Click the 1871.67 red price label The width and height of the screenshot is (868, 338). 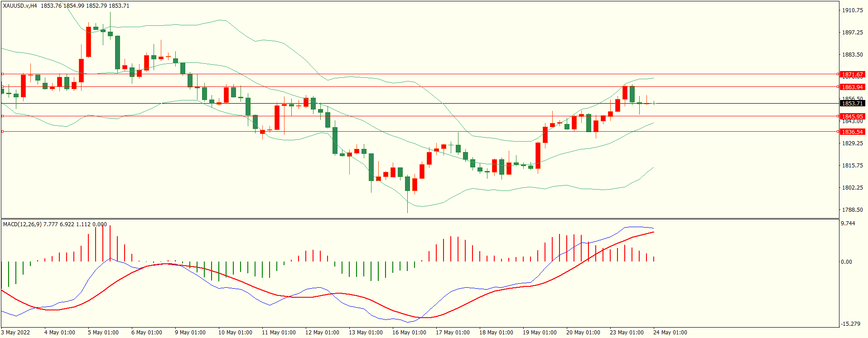coord(852,74)
